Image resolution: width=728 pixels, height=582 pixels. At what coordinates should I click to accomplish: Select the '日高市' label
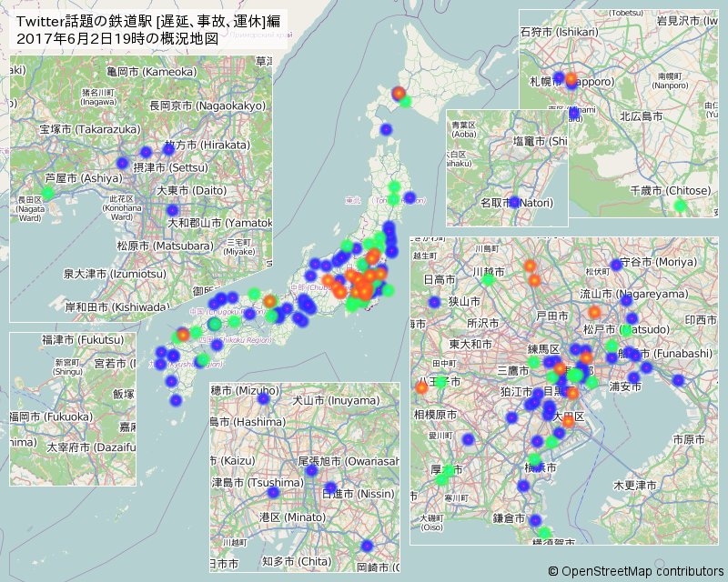(x=440, y=279)
